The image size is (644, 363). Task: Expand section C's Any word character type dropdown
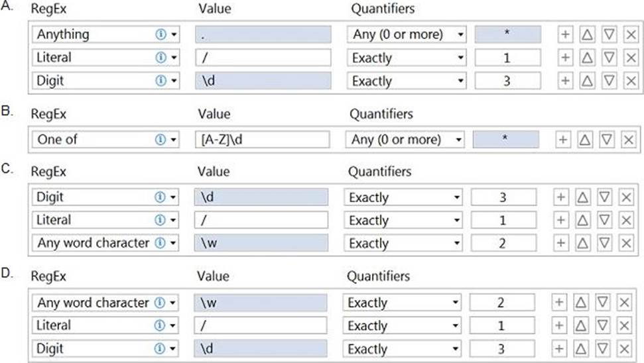click(x=173, y=244)
